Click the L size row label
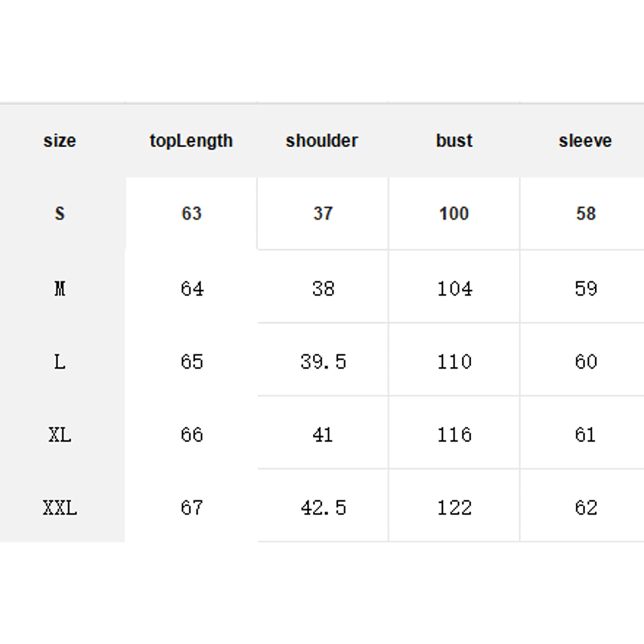 point(60,361)
